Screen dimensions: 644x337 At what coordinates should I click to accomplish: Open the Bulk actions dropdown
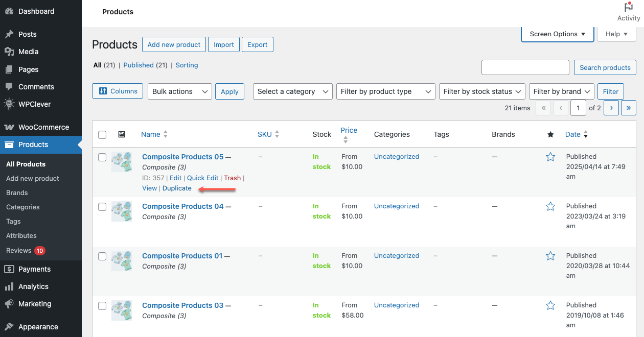click(x=179, y=91)
